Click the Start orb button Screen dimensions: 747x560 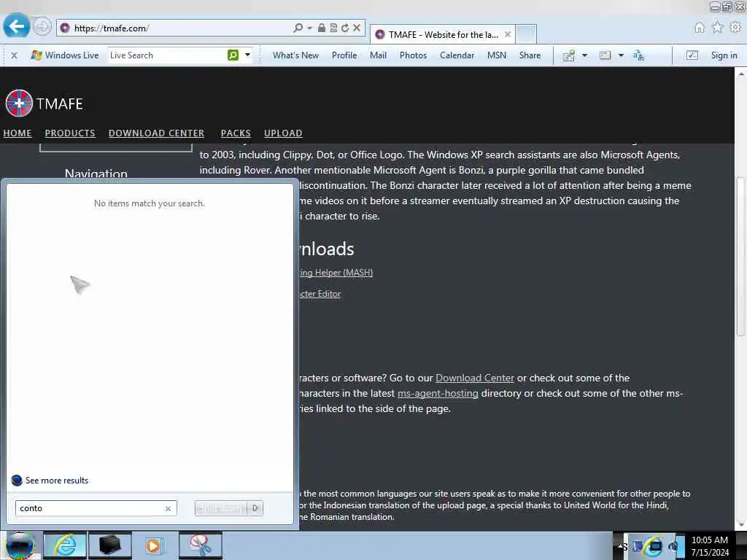(20, 545)
